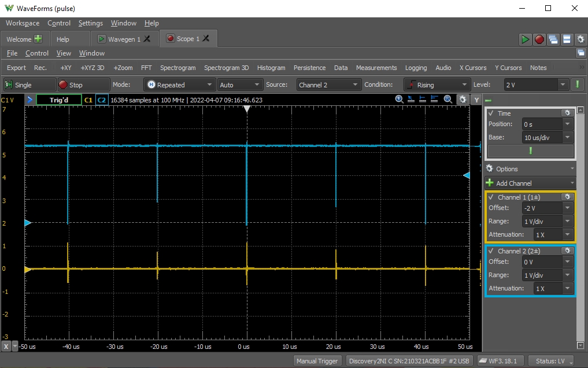Open the Channel 1 gear icon
The image size is (588, 368).
coord(567,197)
